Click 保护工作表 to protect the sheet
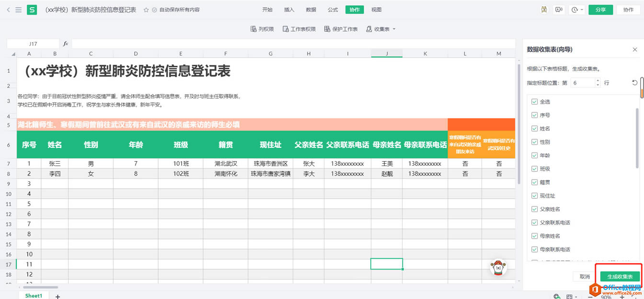The height and width of the screenshot is (299, 644). click(341, 29)
